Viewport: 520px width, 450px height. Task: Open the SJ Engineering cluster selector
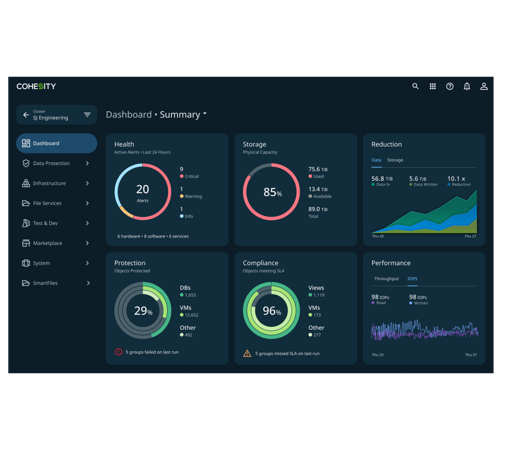[x=56, y=115]
